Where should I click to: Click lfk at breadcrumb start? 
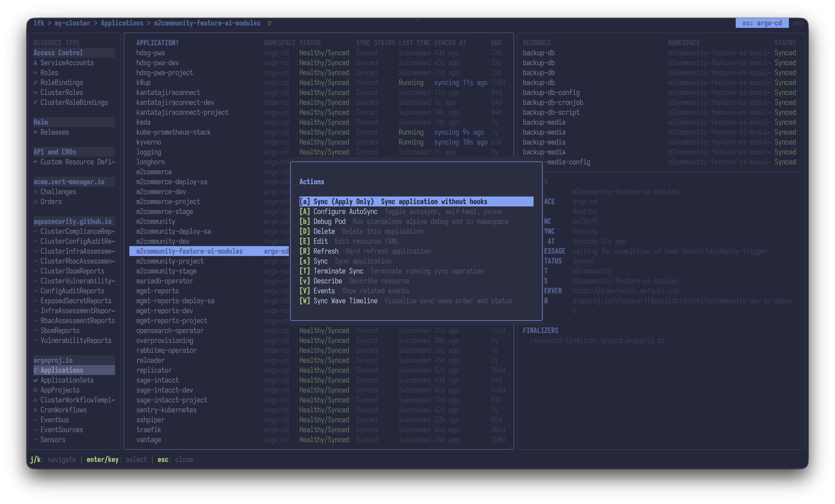tap(39, 23)
